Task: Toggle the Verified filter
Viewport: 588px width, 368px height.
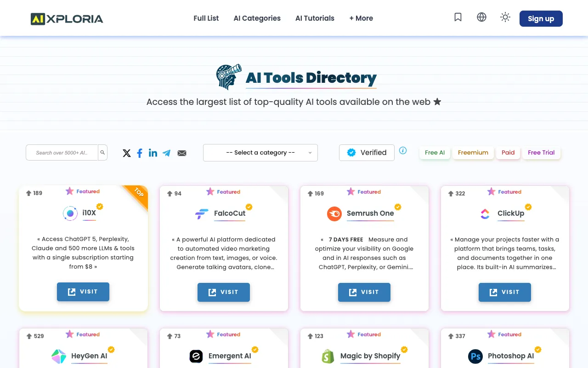Action: 367,153
